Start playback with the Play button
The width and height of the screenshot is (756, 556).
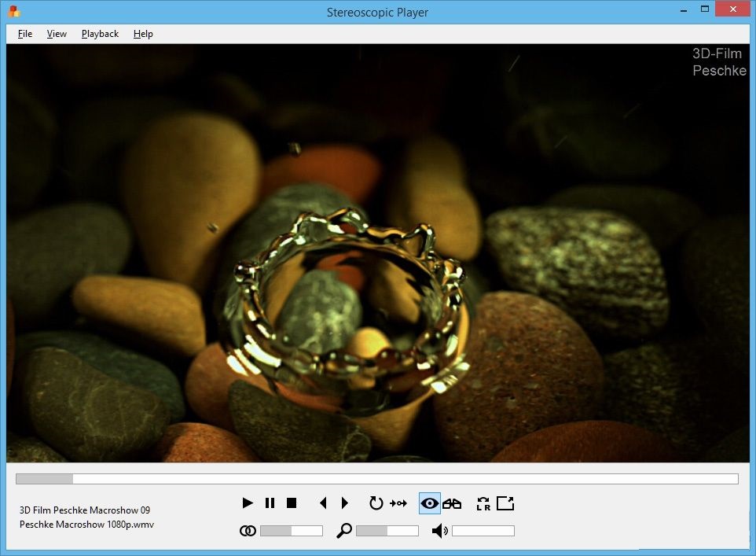coord(248,503)
